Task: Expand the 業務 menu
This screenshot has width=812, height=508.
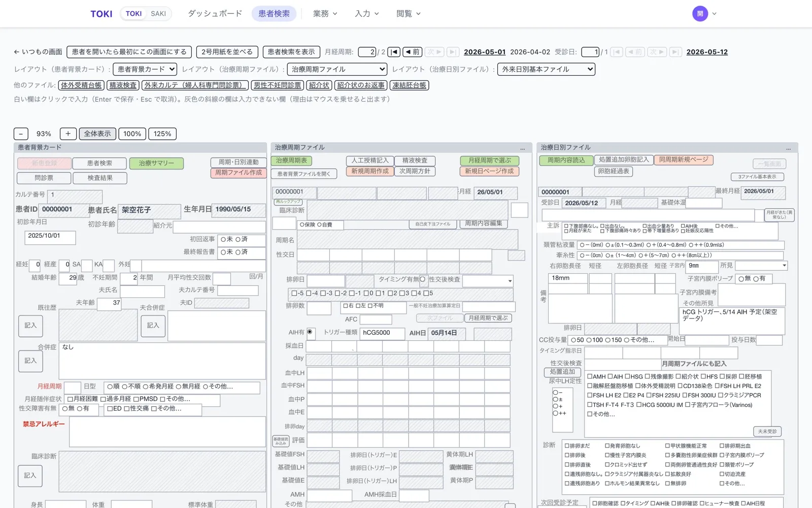Action: pos(325,14)
